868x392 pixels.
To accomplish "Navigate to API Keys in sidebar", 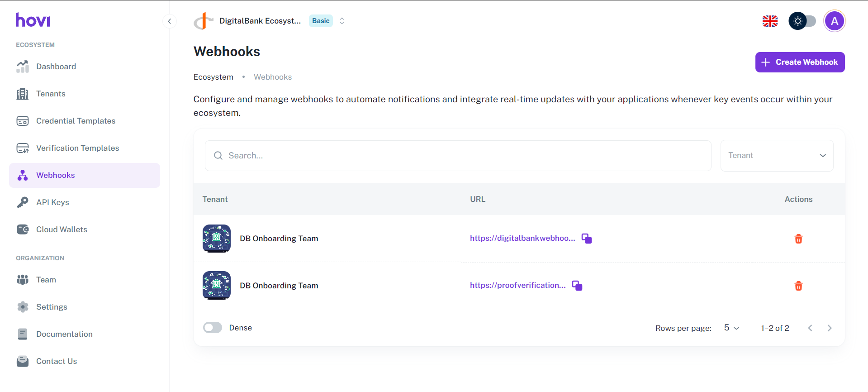I will pyautogui.click(x=52, y=202).
